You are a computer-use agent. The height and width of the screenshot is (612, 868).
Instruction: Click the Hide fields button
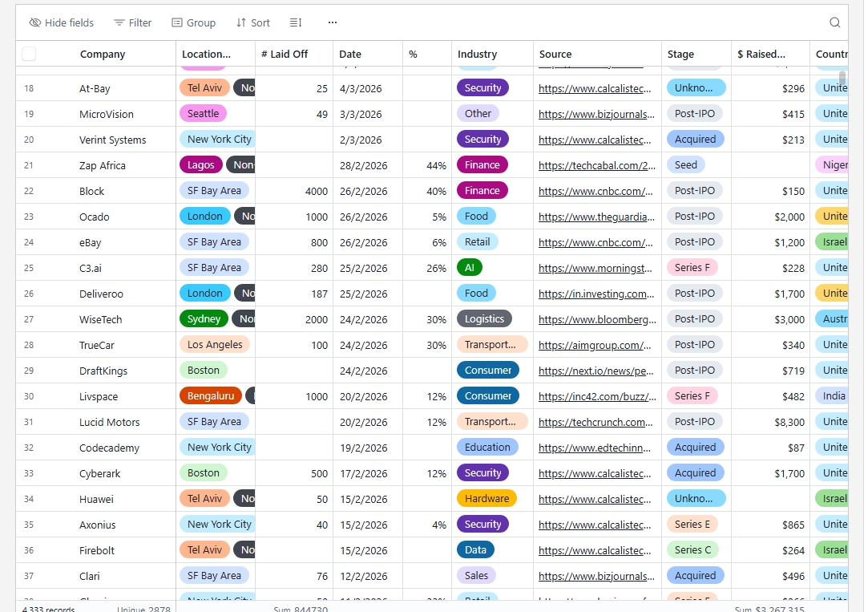(x=62, y=22)
